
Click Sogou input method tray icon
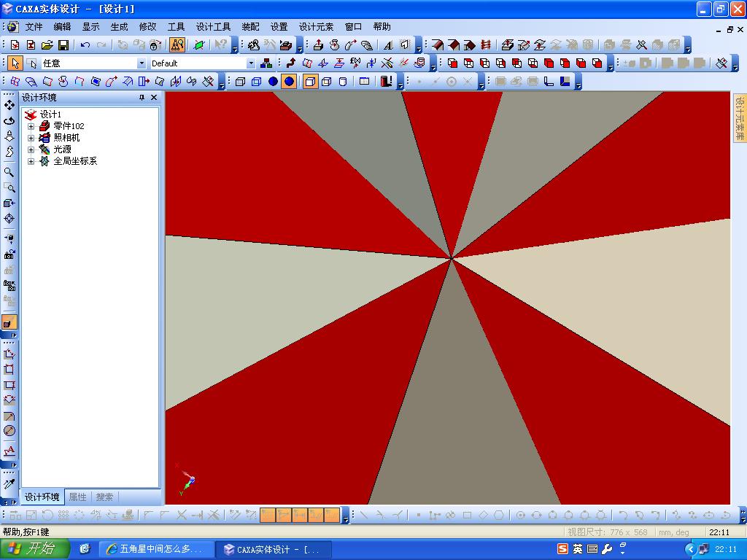pos(562,549)
